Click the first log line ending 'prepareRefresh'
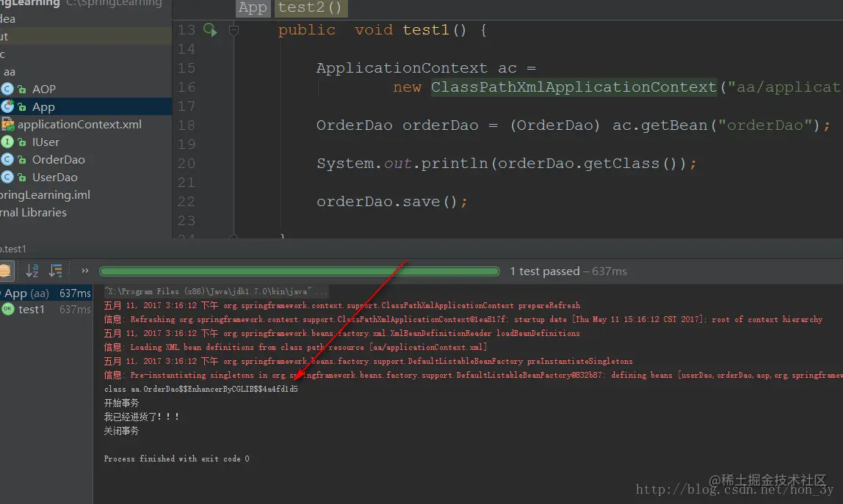Screen dimensions: 843x504 tap(342, 305)
